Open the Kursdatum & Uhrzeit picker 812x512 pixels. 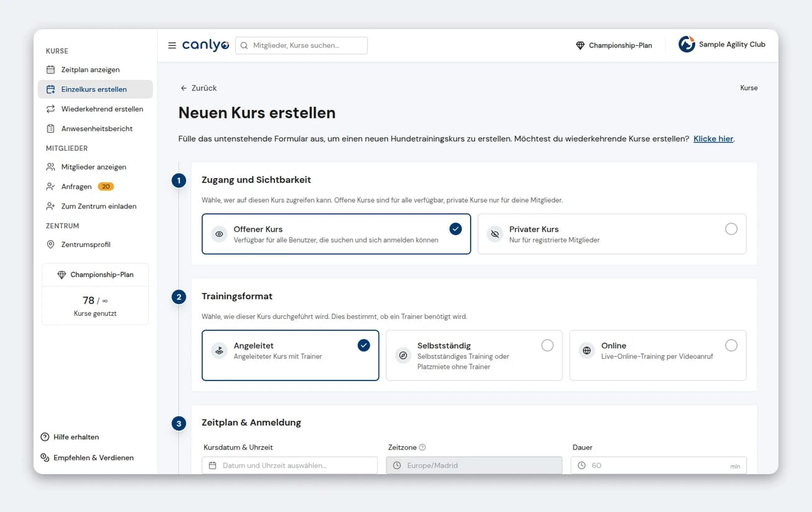(290, 465)
